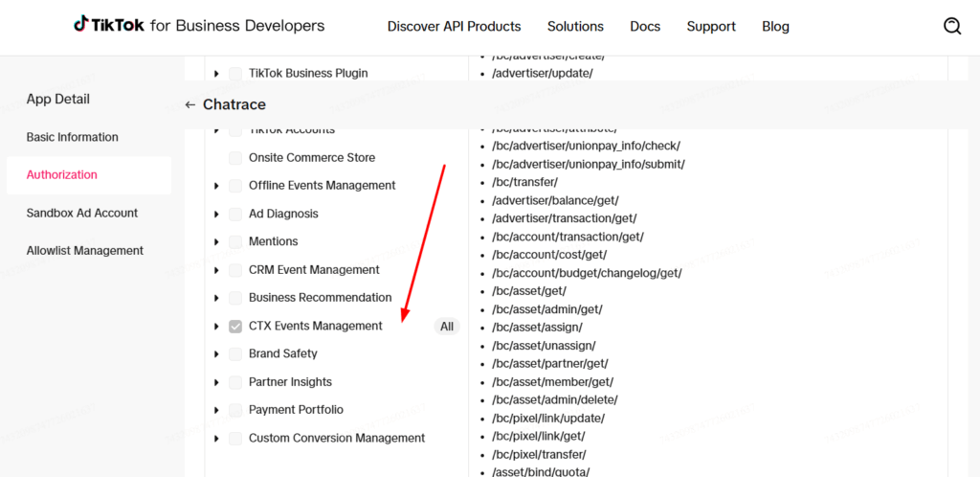The image size is (980, 477).
Task: Expand the Offline Events Management item
Action: [217, 186]
